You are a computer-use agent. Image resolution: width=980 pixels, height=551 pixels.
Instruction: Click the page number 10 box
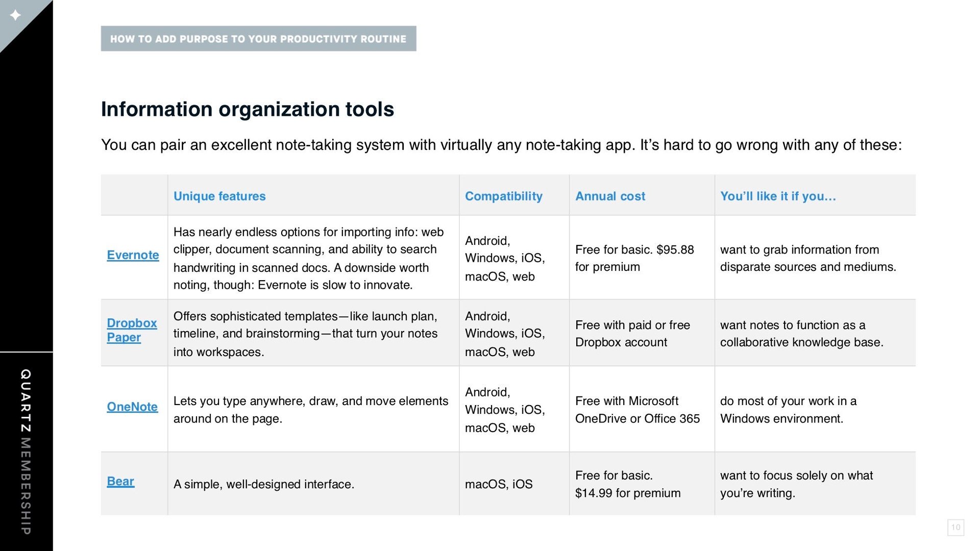tap(955, 527)
